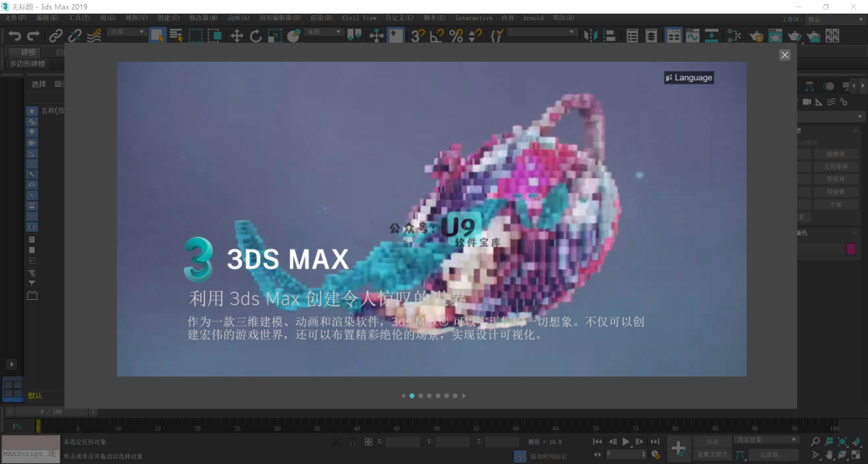Select the Move transform tool
Image resolution: width=868 pixels, height=464 pixels.
(237, 35)
